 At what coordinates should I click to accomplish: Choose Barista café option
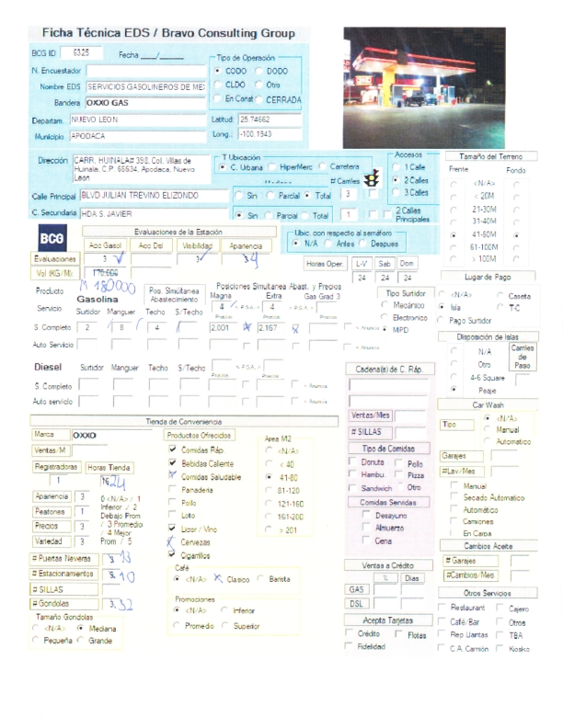click(260, 578)
